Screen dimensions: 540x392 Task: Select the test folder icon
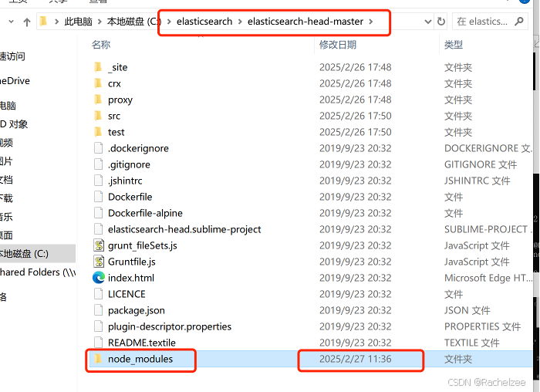(x=98, y=132)
